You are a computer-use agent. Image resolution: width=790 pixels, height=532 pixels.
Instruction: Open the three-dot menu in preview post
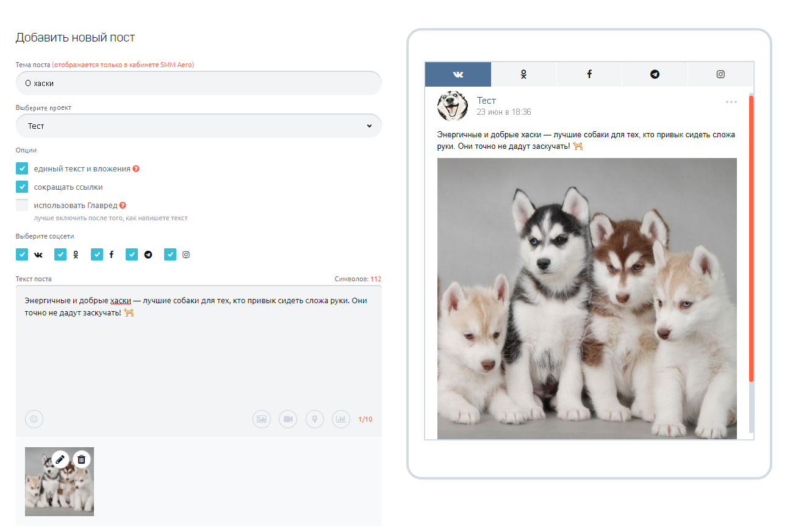731,102
